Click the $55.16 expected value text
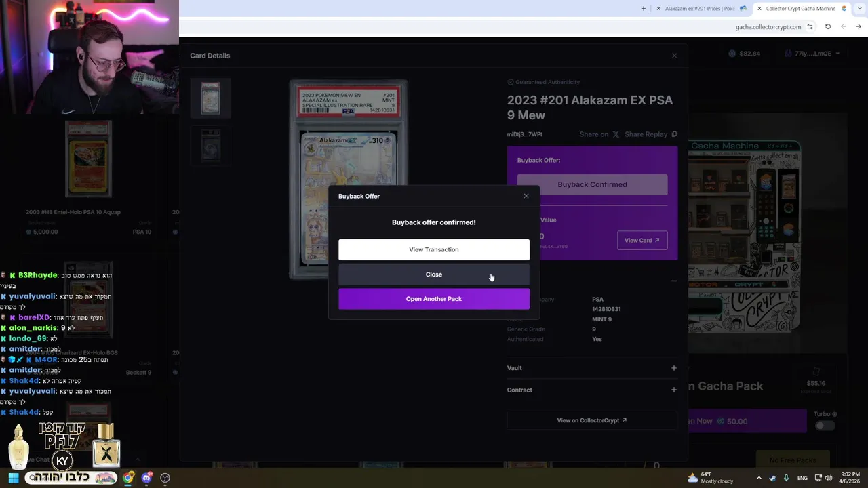 pos(816,383)
